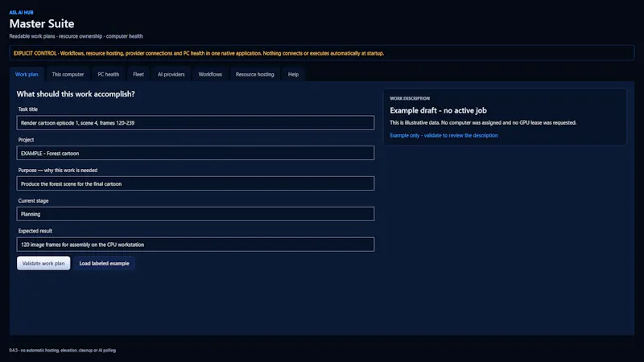Click the Expected result input field

pos(196,245)
